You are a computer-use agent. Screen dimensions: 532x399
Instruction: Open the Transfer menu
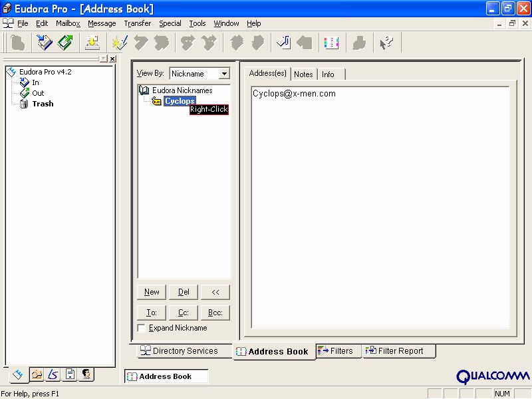point(138,23)
